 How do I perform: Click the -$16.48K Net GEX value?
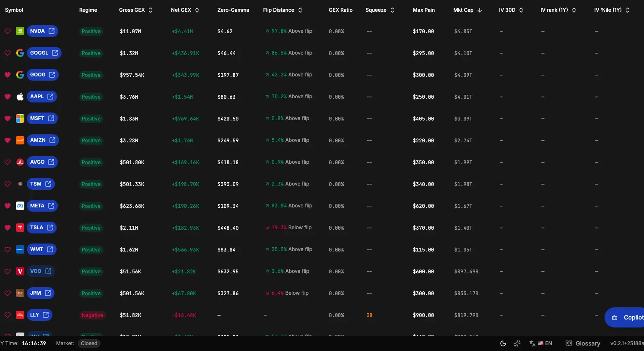tap(184, 315)
